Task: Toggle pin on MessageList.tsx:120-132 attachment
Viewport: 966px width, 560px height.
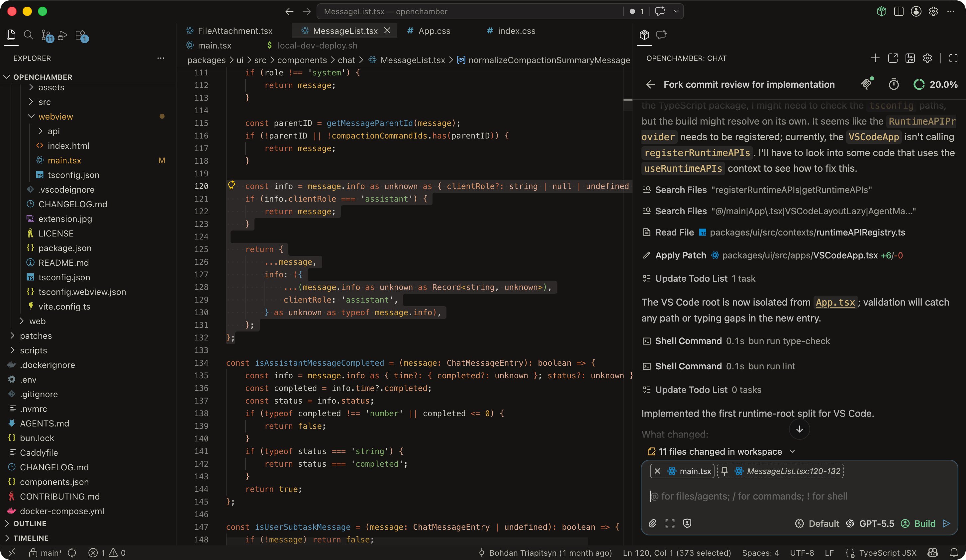Action: point(724,471)
